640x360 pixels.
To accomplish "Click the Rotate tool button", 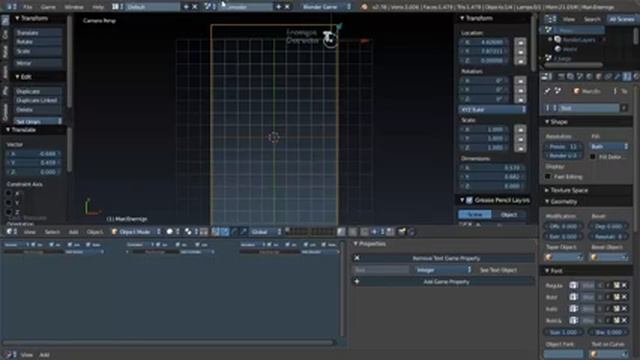I will tap(38, 42).
